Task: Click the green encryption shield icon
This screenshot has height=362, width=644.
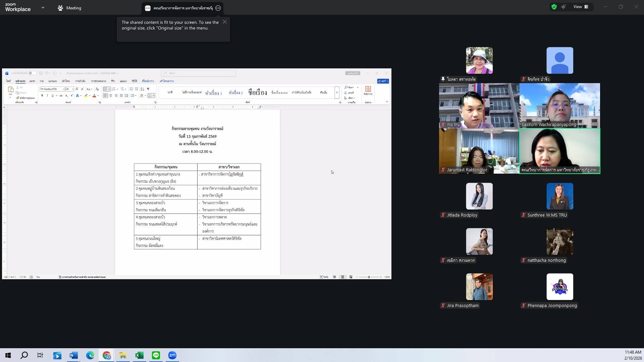Action: tap(554, 7)
